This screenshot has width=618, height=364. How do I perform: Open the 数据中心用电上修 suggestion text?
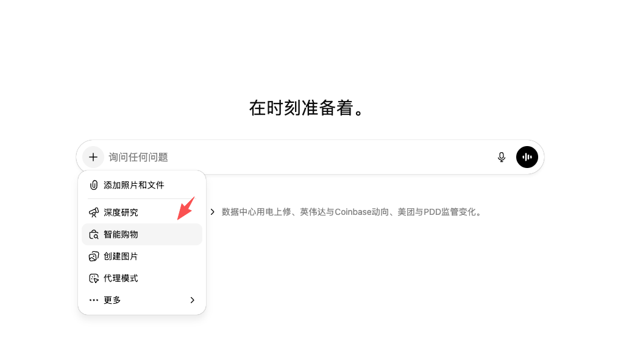[352, 212]
